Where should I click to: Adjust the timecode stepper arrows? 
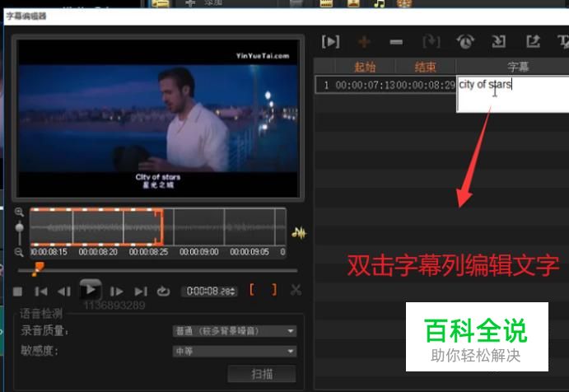tap(233, 292)
